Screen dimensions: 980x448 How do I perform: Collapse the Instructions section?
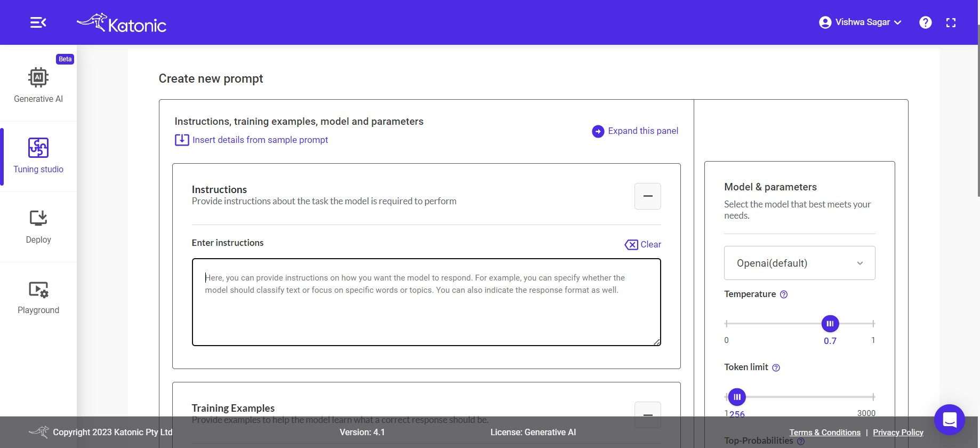648,196
